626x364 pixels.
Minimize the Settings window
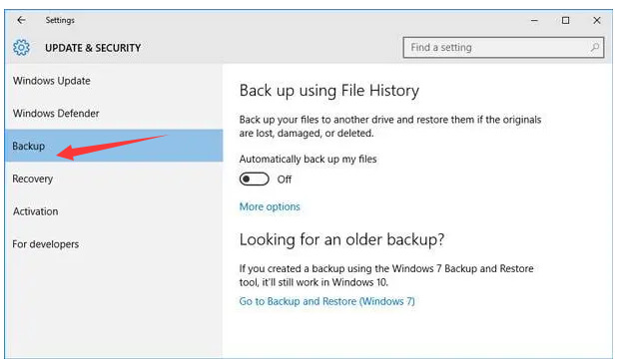[534, 20]
